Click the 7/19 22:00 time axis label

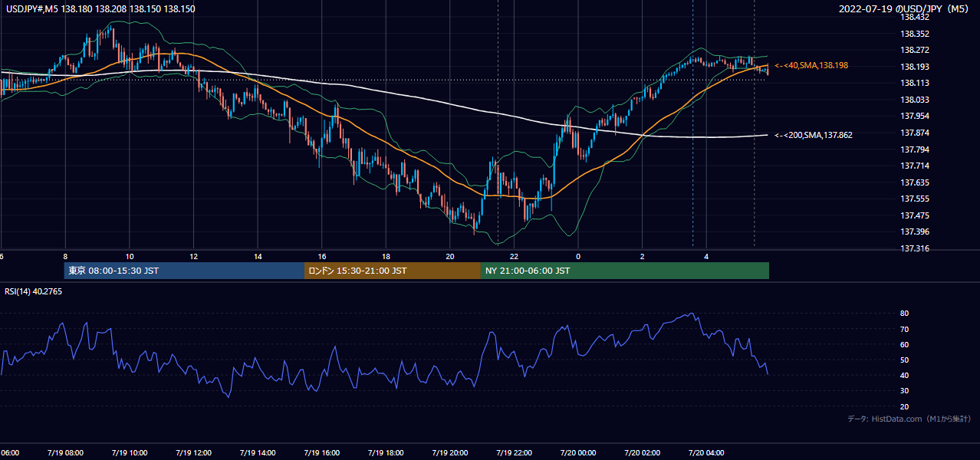tap(514, 453)
